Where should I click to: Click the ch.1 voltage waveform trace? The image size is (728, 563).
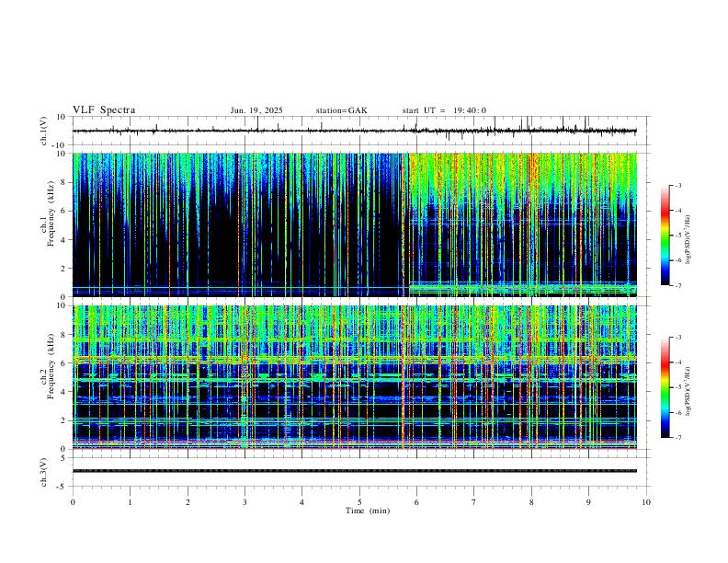tap(354, 131)
